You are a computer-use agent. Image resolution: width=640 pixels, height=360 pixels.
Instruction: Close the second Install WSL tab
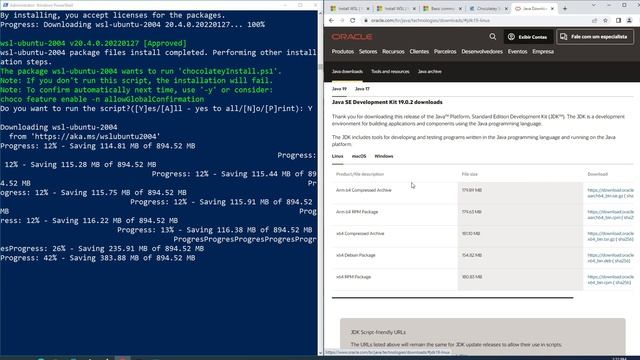pos(414,8)
